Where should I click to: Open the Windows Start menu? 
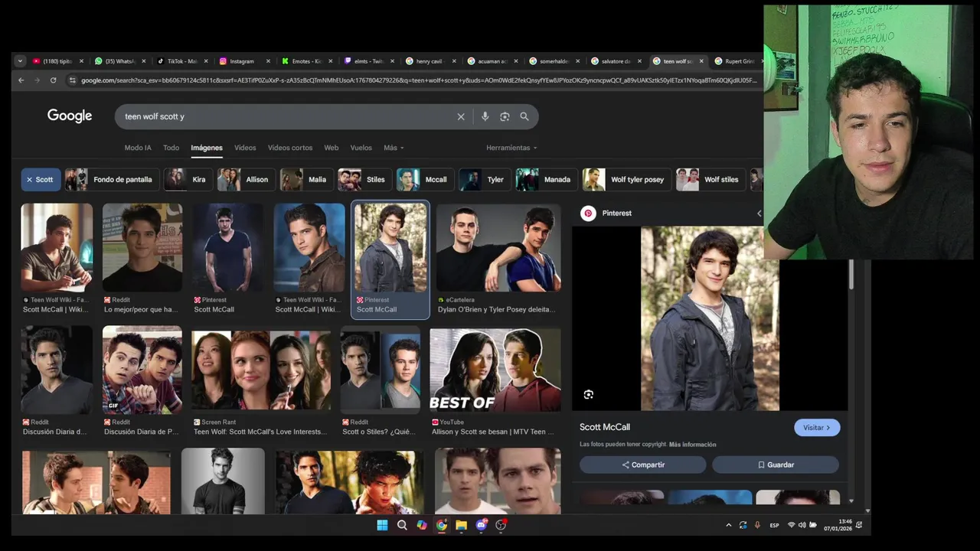tap(382, 525)
